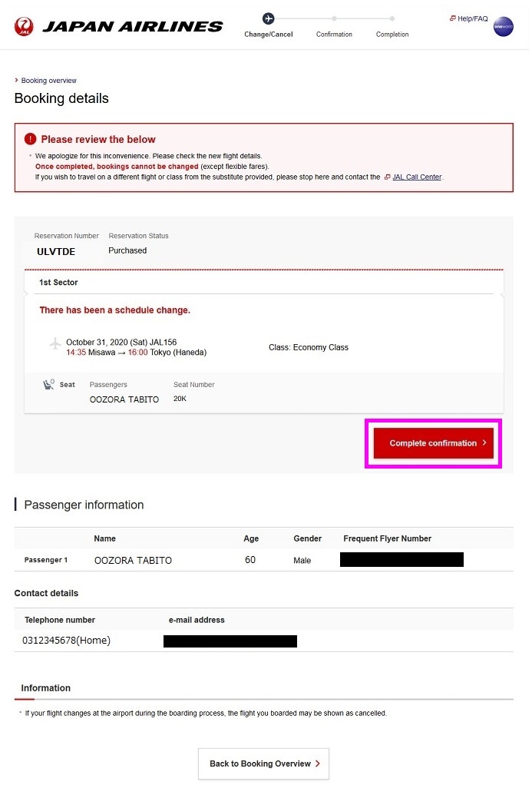Click the JAL red circle logo
This screenshot has width=532, height=795.
(24, 25)
